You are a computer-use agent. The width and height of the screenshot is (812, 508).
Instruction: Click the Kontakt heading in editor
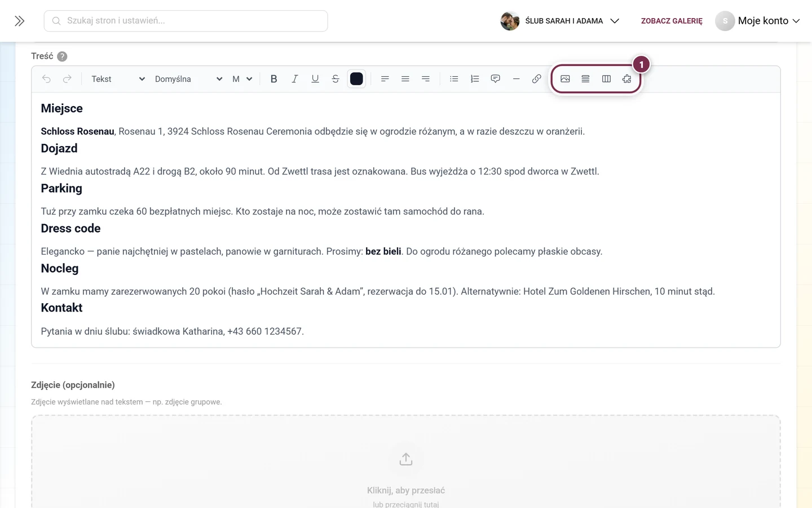coord(61,308)
